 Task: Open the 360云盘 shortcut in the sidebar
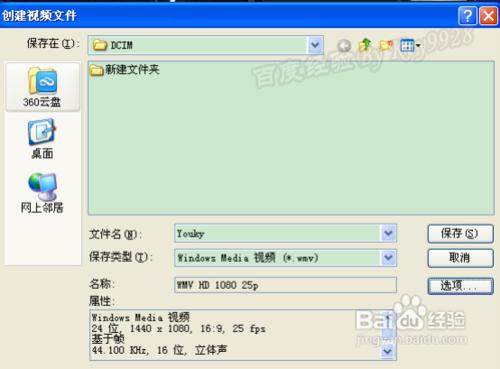(42, 87)
